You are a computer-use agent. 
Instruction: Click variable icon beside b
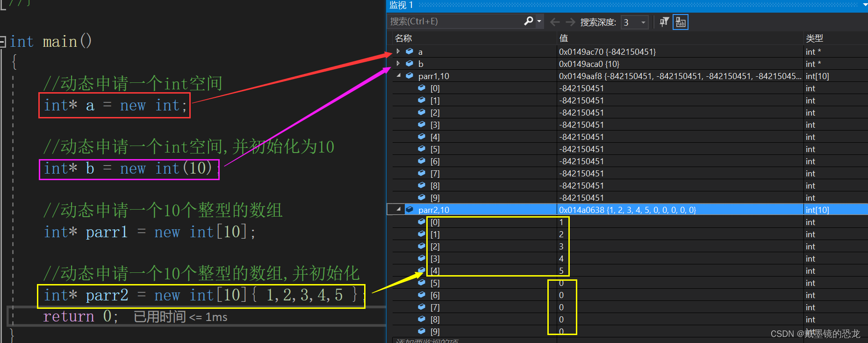tap(409, 64)
